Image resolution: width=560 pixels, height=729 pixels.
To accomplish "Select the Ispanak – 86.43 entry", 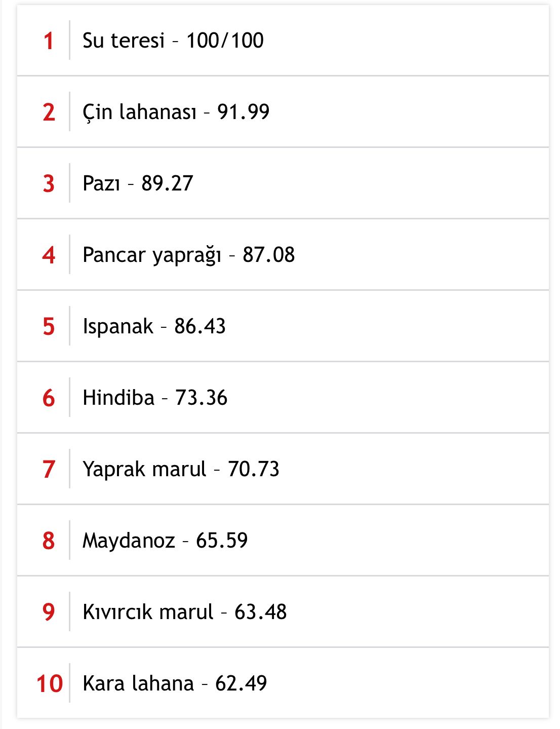I will [x=283, y=326].
